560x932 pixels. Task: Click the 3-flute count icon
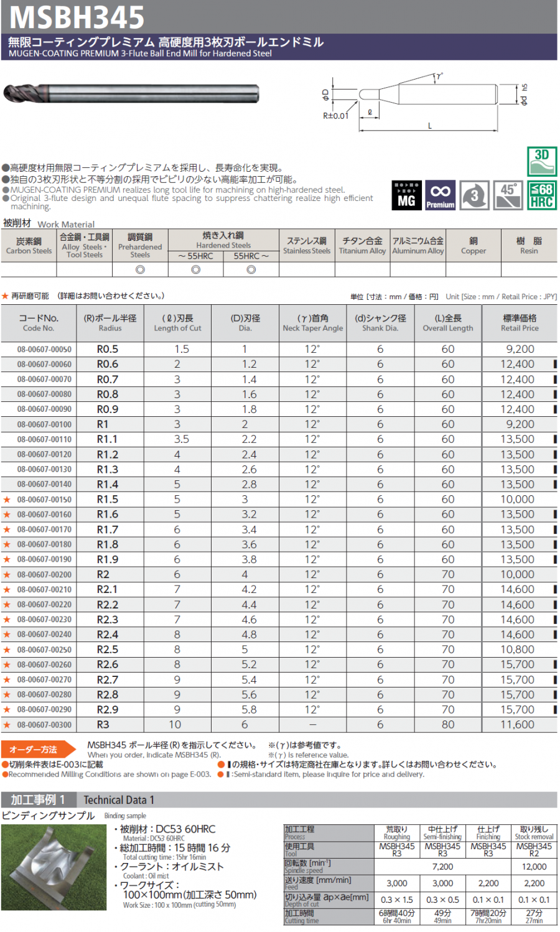(474, 195)
